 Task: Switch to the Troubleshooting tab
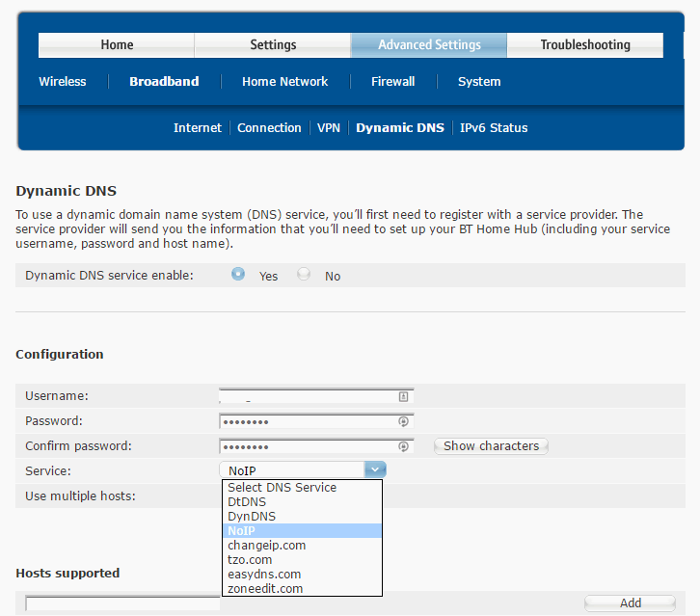pos(584,45)
